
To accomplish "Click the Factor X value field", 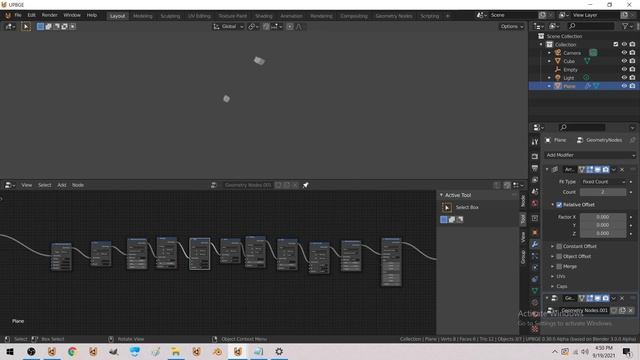I will (x=603, y=217).
